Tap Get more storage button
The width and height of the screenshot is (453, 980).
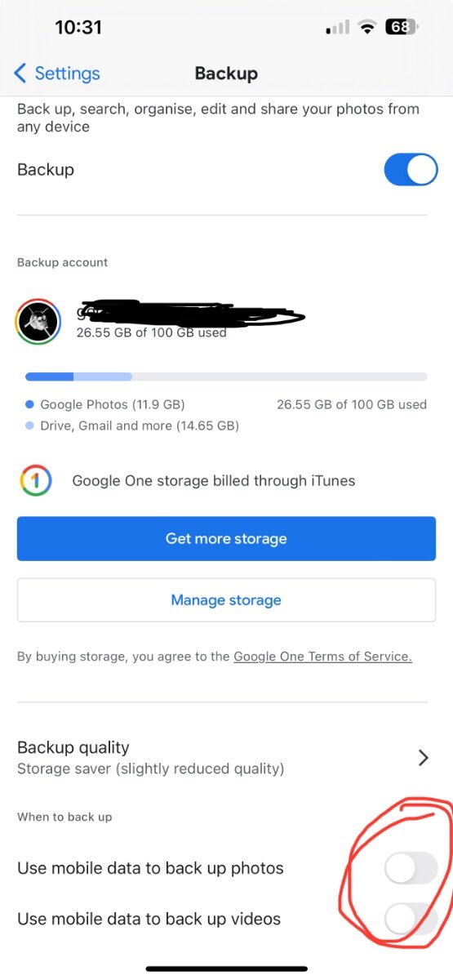(226, 538)
